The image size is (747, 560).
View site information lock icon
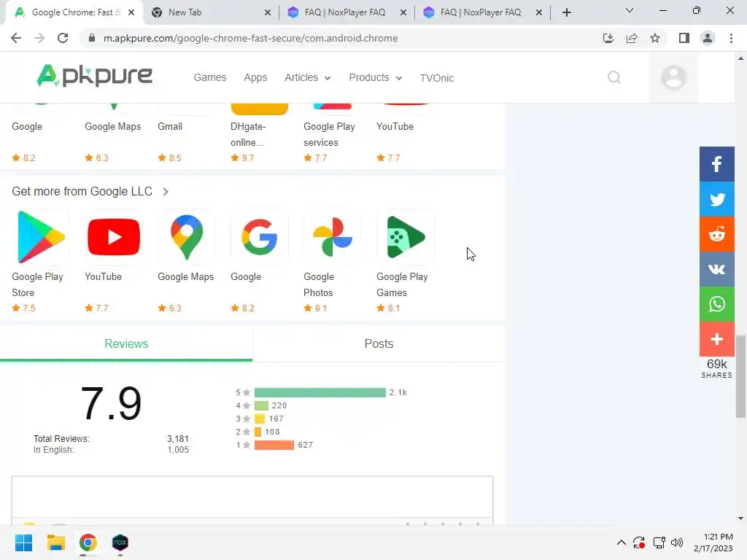coord(92,38)
